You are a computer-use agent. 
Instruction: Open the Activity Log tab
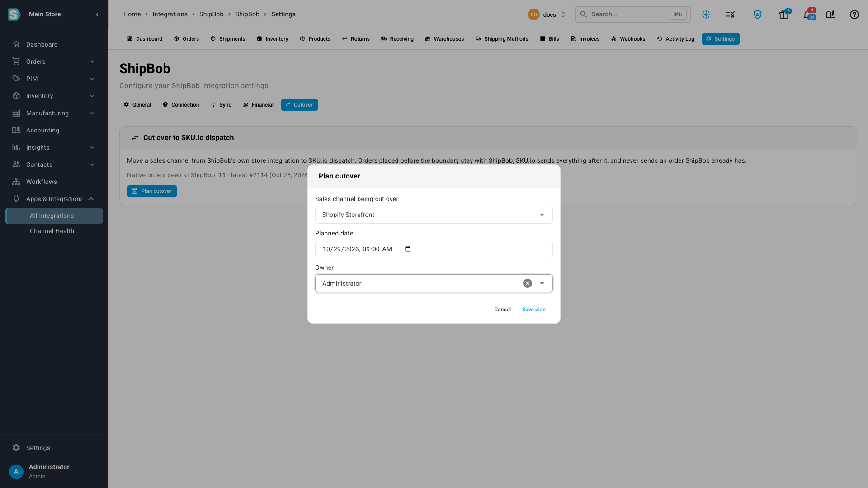tap(675, 39)
